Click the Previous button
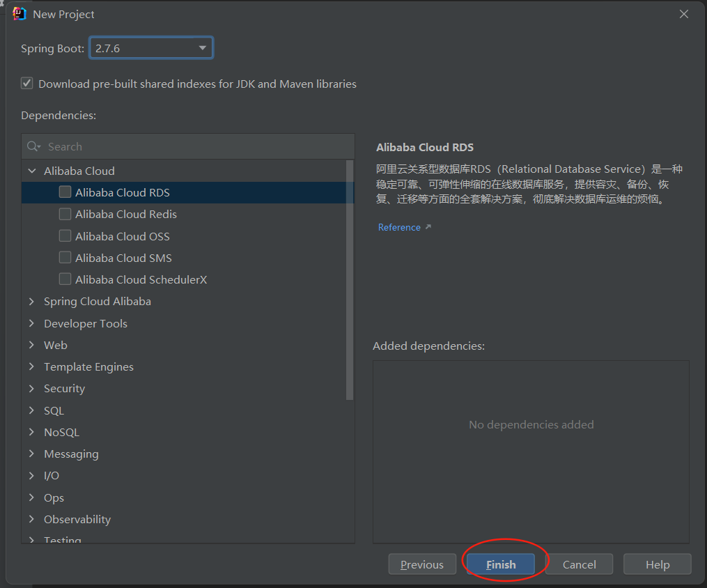Image resolution: width=707 pixels, height=588 pixels. click(x=422, y=564)
